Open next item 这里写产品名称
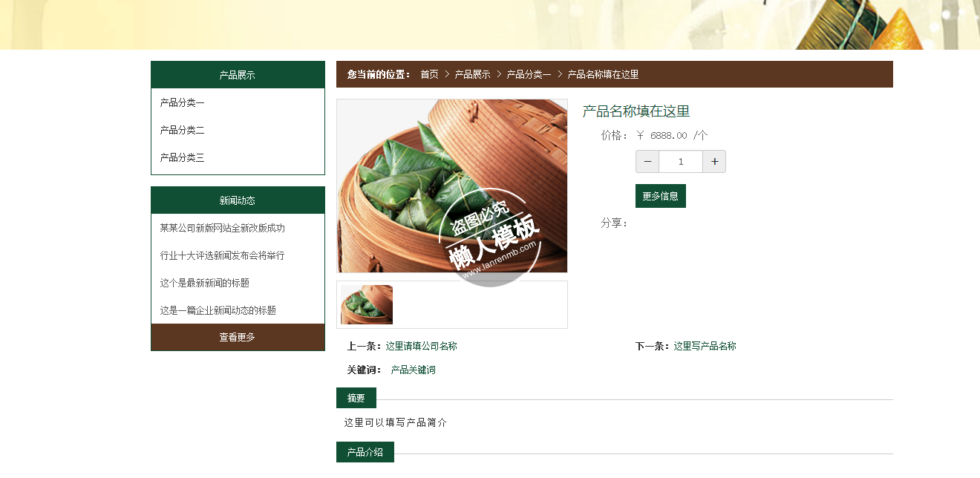Viewport: 980px width, 478px height. point(705,346)
